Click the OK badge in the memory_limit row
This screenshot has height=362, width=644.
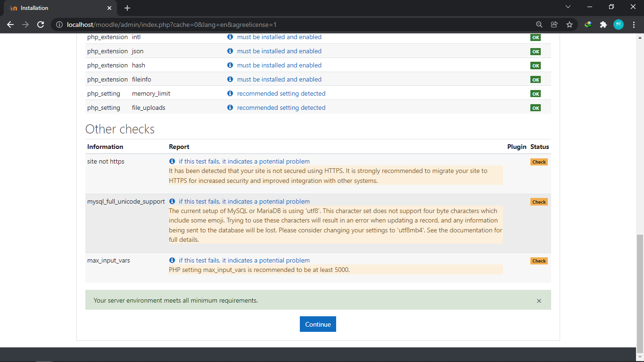536,94
